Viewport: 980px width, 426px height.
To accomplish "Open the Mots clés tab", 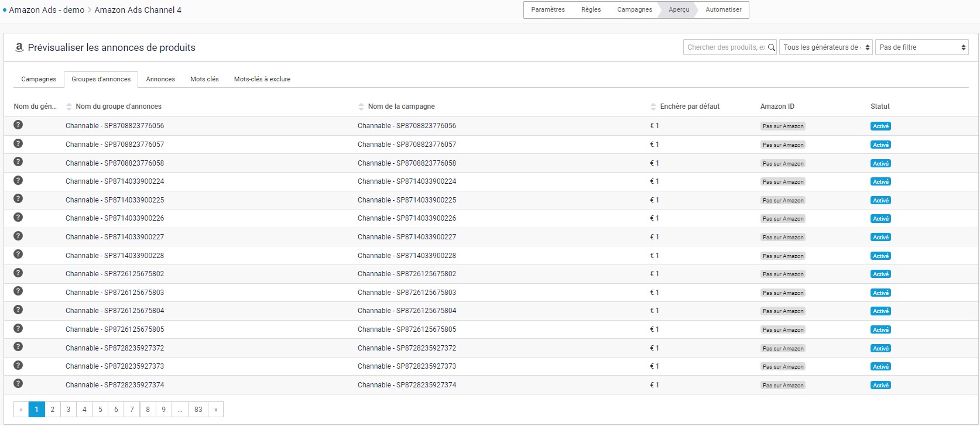I will (204, 79).
